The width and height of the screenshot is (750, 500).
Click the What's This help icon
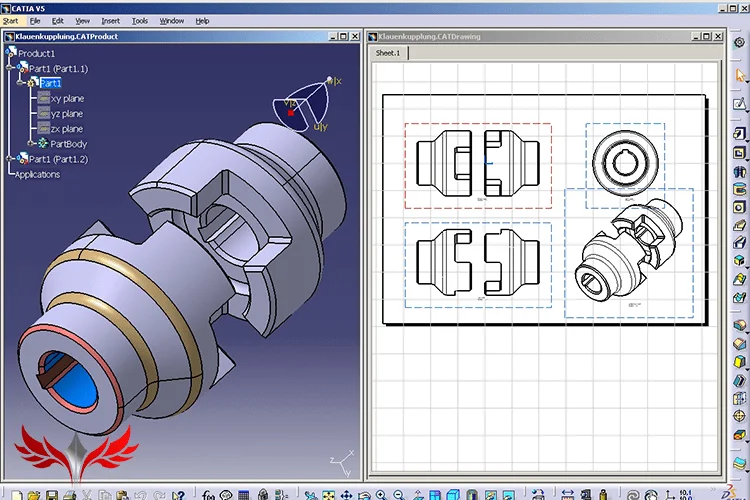178,495
